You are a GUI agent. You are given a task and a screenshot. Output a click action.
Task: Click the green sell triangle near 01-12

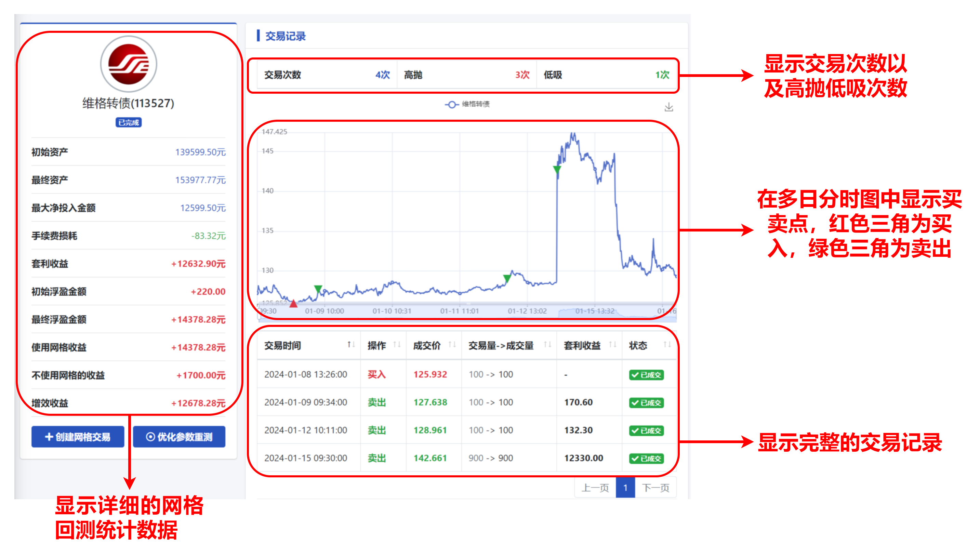point(507,278)
